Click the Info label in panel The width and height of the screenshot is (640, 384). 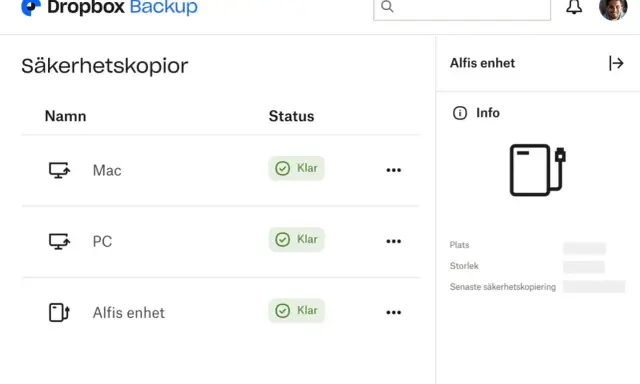click(488, 113)
